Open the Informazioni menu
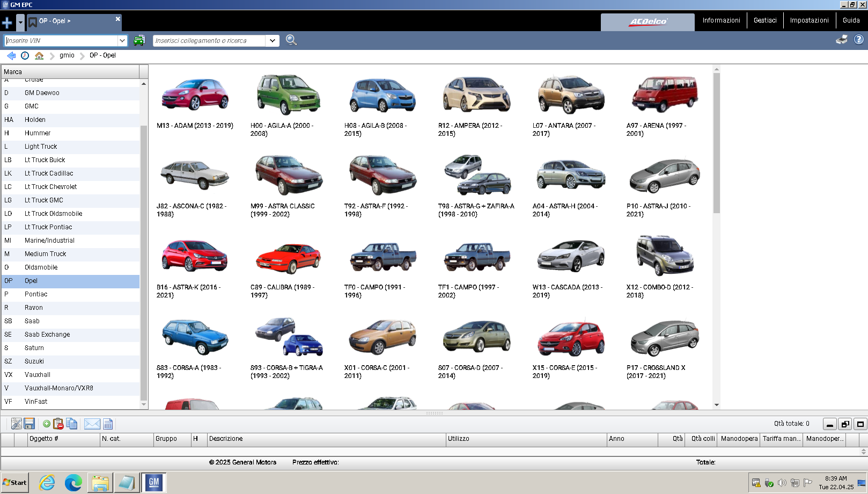Image resolution: width=868 pixels, height=494 pixels. point(721,20)
